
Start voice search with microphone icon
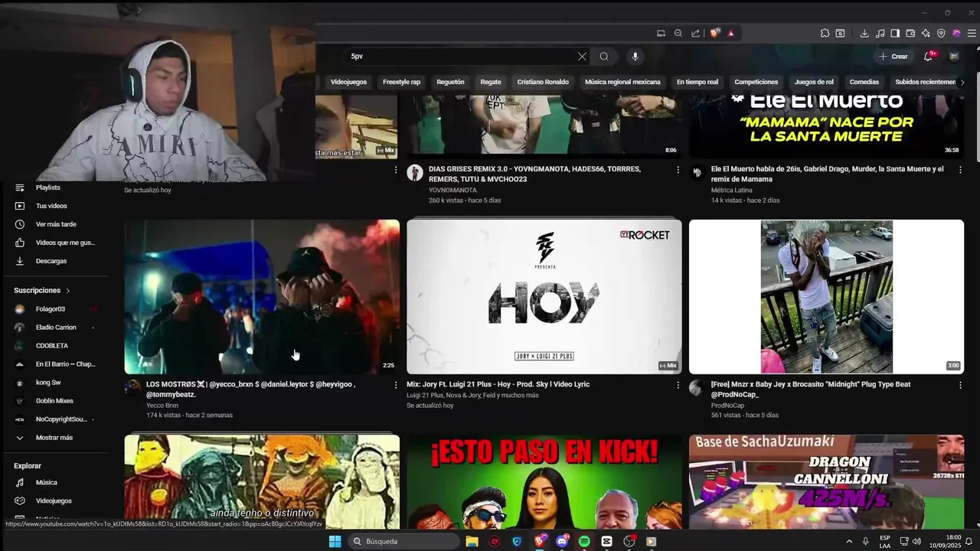635,57
